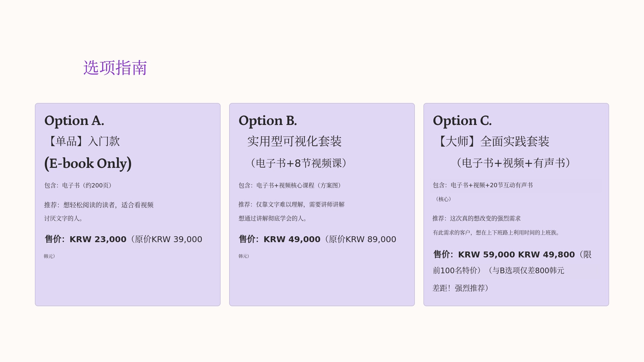The width and height of the screenshot is (644, 362).
Task: Select the （电子书+视频+有声书）line
Action: coord(513,163)
